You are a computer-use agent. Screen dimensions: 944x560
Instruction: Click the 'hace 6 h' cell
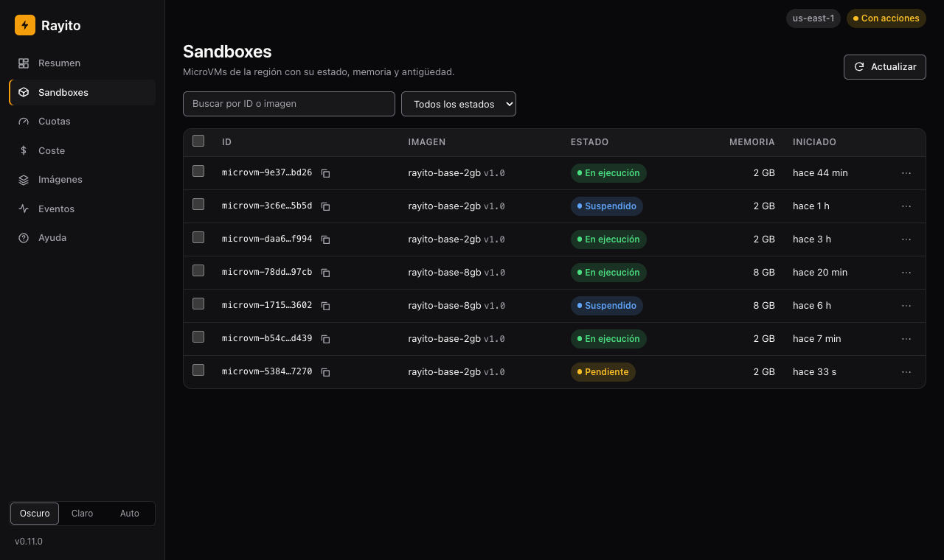click(812, 306)
